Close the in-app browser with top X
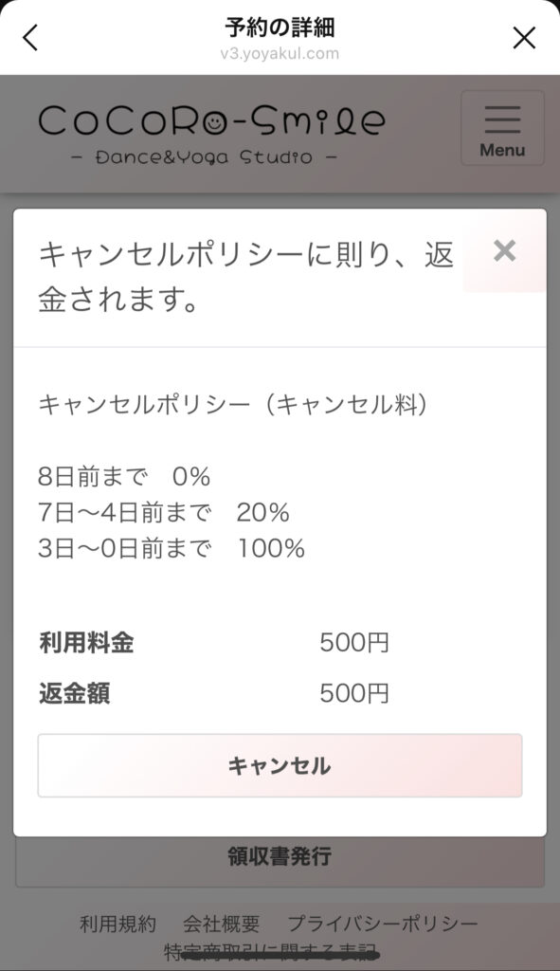Screen dimensions: 560x971 523,38
